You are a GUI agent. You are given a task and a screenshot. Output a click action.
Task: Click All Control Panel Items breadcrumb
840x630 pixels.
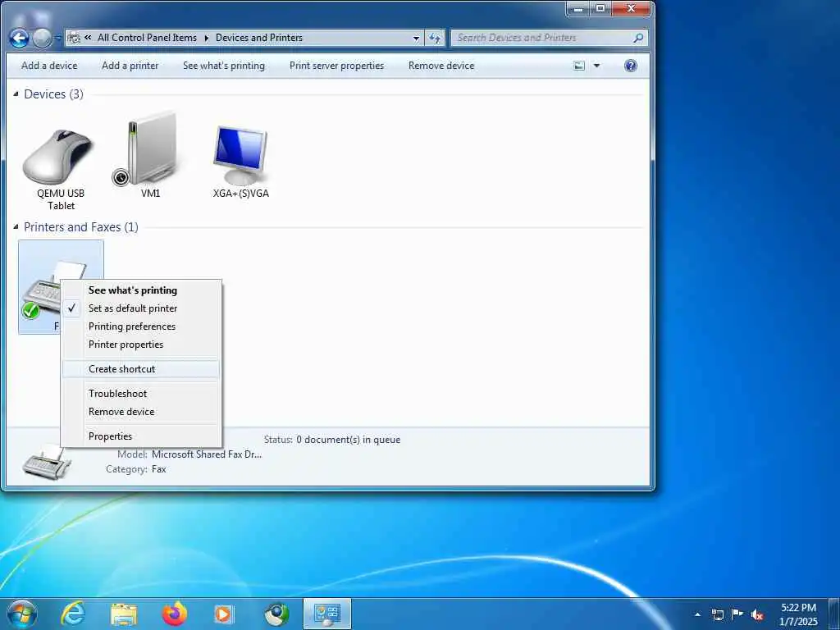pyautogui.click(x=147, y=38)
